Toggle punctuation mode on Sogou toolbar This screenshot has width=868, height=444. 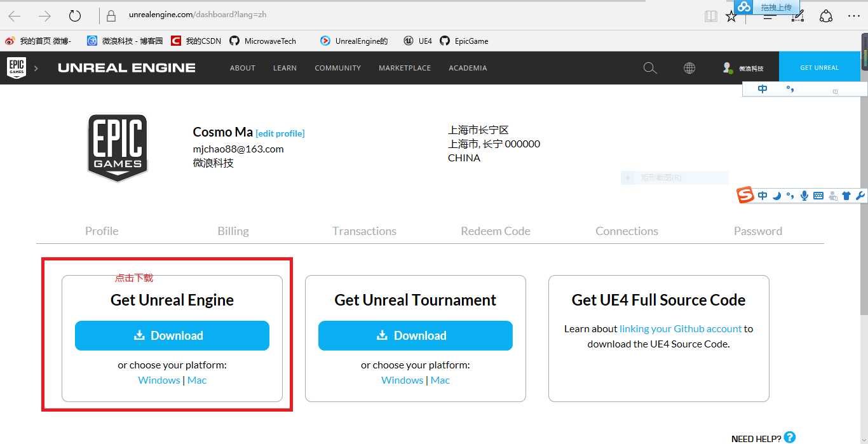click(790, 196)
